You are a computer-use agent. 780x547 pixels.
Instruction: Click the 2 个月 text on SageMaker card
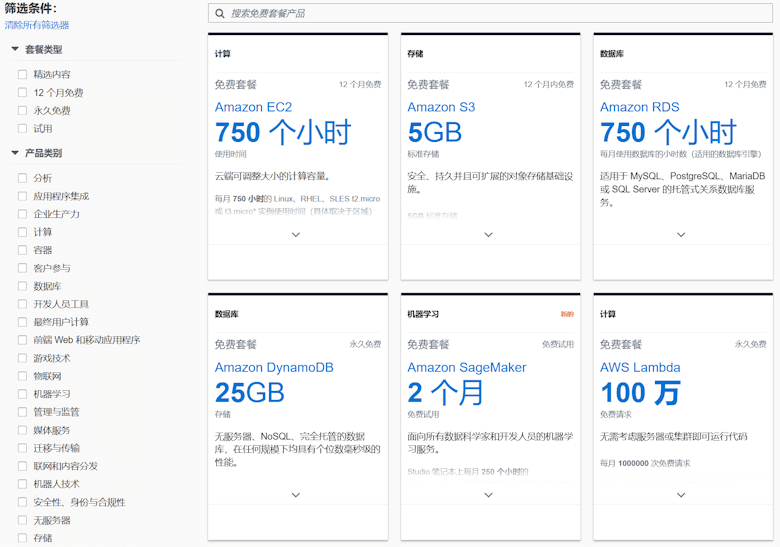coord(445,393)
